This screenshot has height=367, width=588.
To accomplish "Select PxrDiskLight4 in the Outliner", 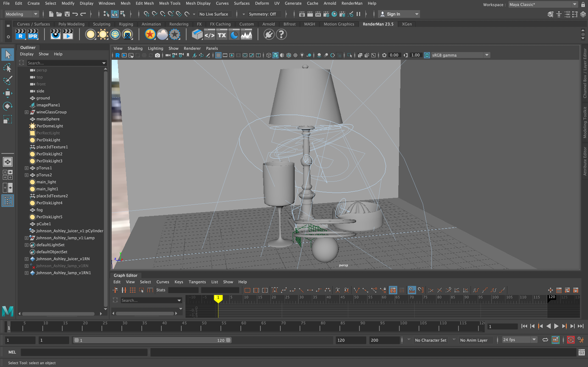I will tap(49, 203).
